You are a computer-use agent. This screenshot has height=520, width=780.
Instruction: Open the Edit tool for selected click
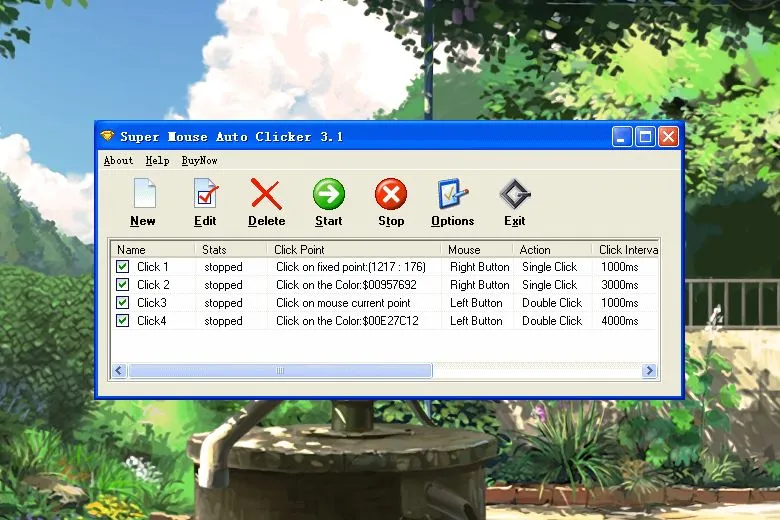click(x=205, y=202)
